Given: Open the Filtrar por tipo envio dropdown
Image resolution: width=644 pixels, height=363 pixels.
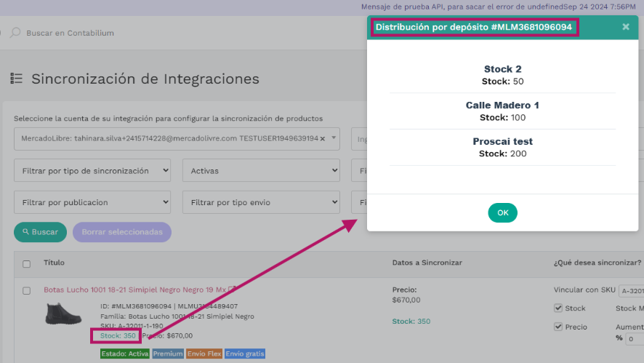Looking at the screenshot, I should pos(260,202).
